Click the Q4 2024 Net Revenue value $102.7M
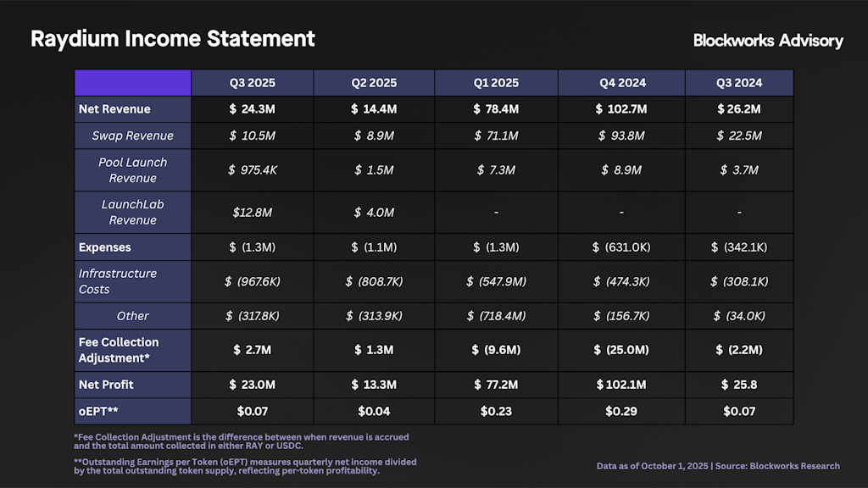Image resolution: width=868 pixels, height=488 pixels. pyautogui.click(x=621, y=109)
